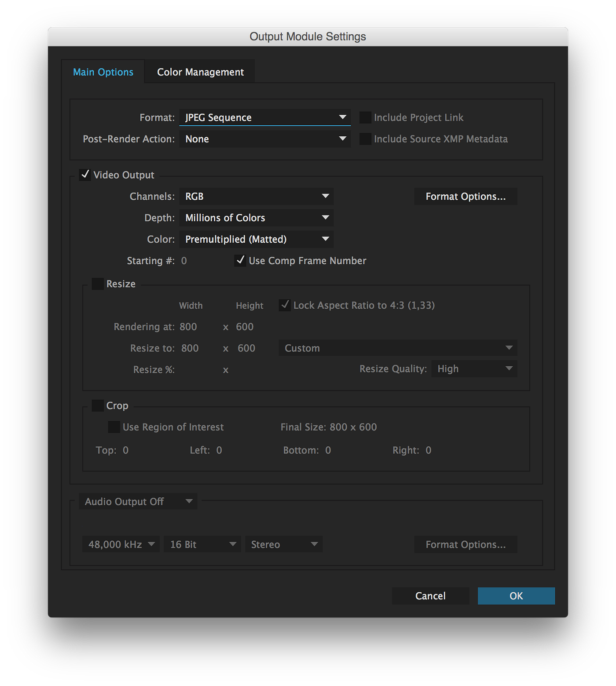Open the Stereo audio channels dropdown
Image resolution: width=616 pixels, height=686 pixels.
[284, 544]
